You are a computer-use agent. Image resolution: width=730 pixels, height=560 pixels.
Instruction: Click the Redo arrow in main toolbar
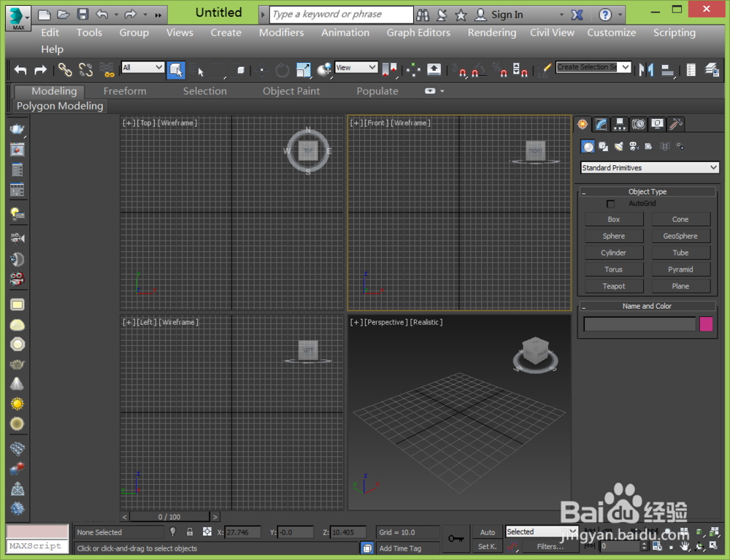click(x=40, y=70)
